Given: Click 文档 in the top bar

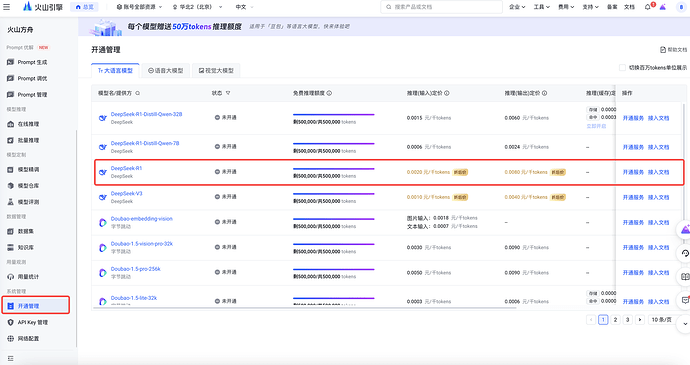Looking at the screenshot, I should [629, 7].
